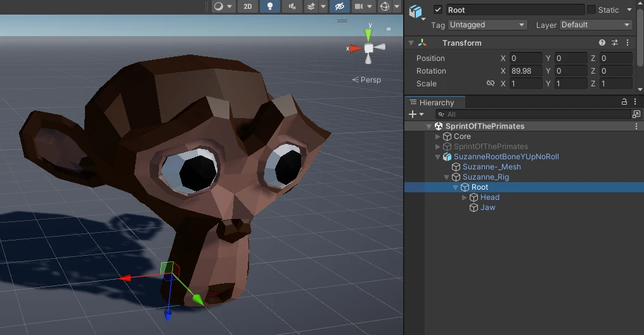Open the Hierarchy panel three-dot menu

tap(635, 102)
